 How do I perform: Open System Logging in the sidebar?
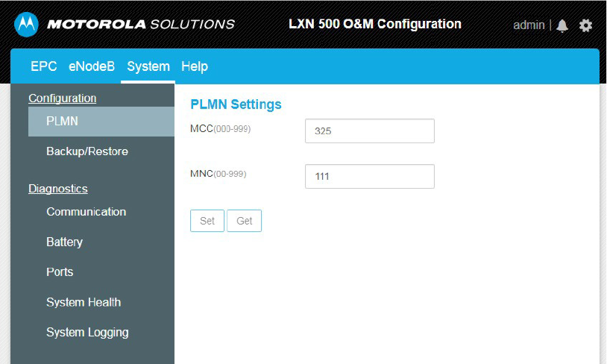click(87, 332)
